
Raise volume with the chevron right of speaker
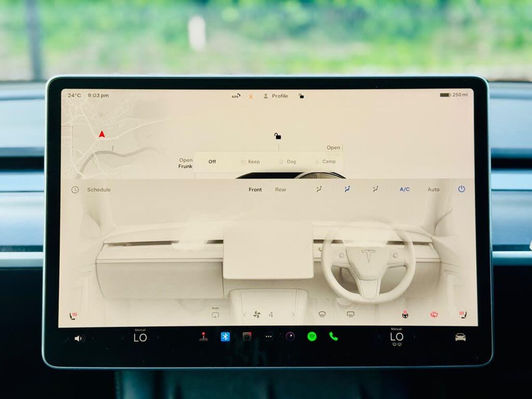[x=92, y=338]
